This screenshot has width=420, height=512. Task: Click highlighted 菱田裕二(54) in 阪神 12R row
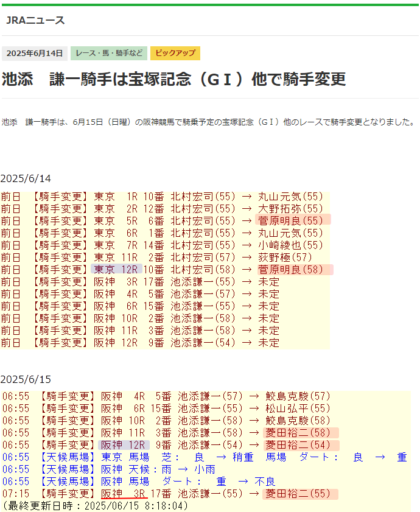coord(301,445)
